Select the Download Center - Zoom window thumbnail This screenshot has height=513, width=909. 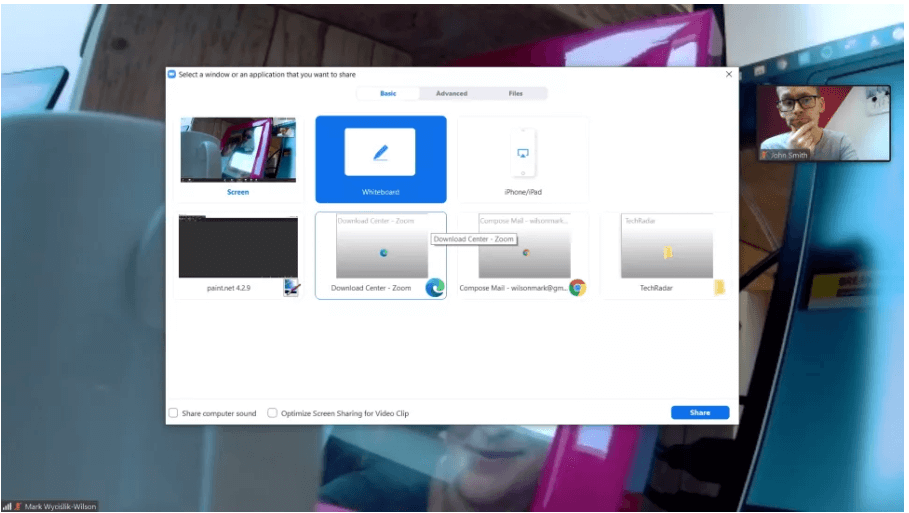[382, 246]
